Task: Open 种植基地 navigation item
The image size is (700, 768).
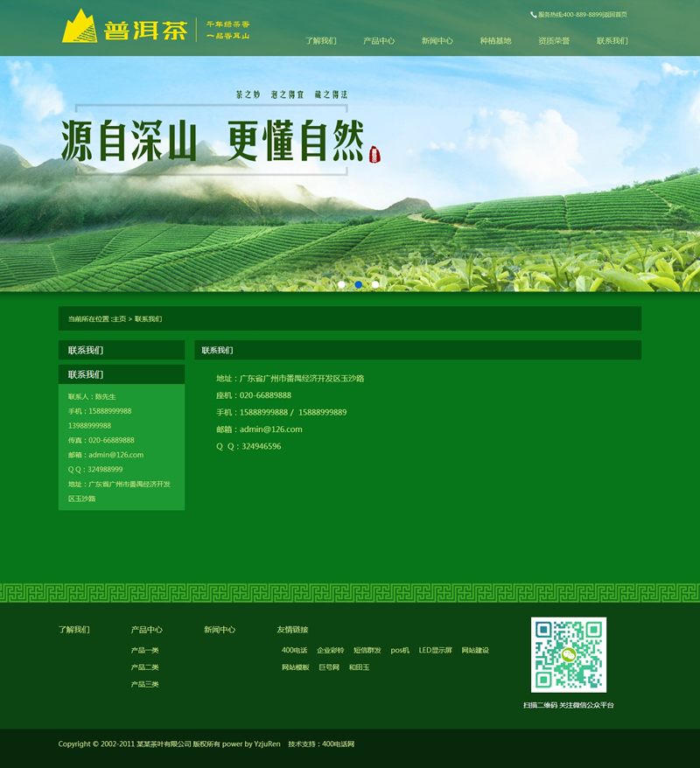Action: [495, 41]
